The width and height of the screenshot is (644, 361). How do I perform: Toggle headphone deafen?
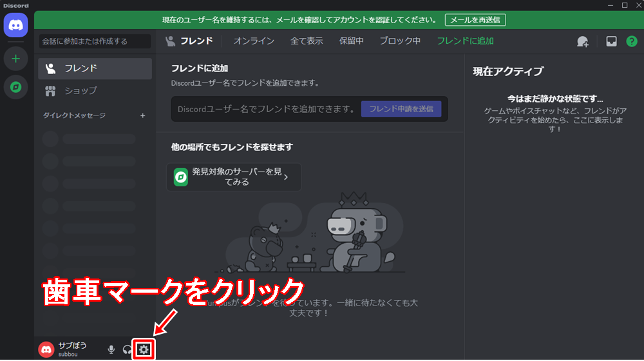coord(127,349)
